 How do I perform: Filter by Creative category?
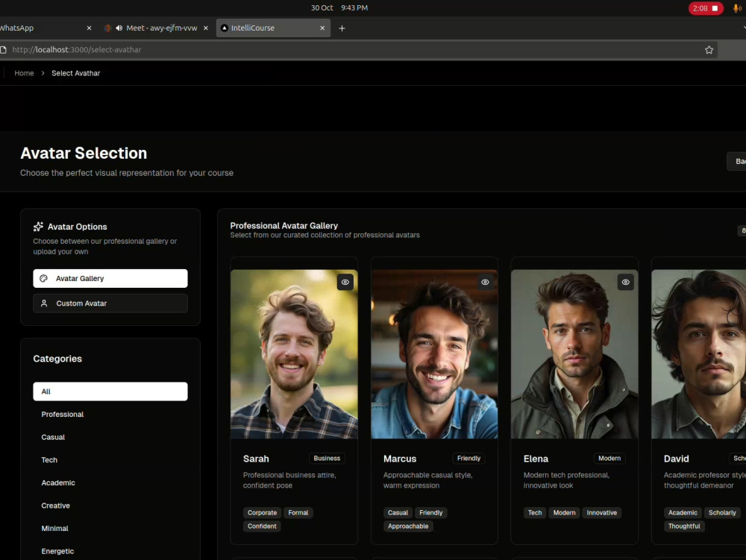[x=56, y=506]
